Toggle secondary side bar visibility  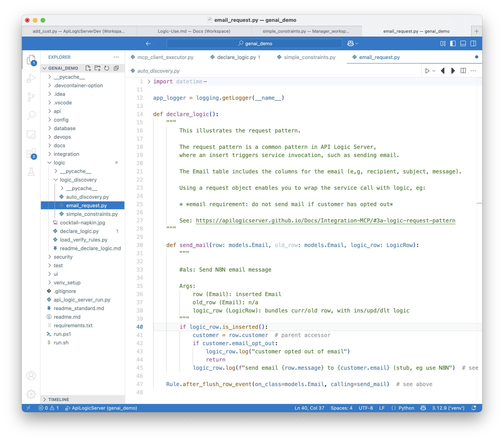(473, 44)
